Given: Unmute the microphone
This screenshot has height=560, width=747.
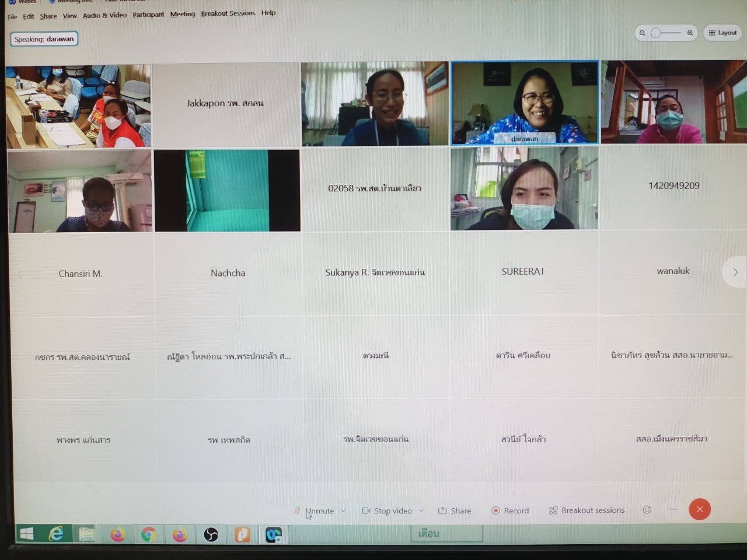Looking at the screenshot, I should coord(315,511).
